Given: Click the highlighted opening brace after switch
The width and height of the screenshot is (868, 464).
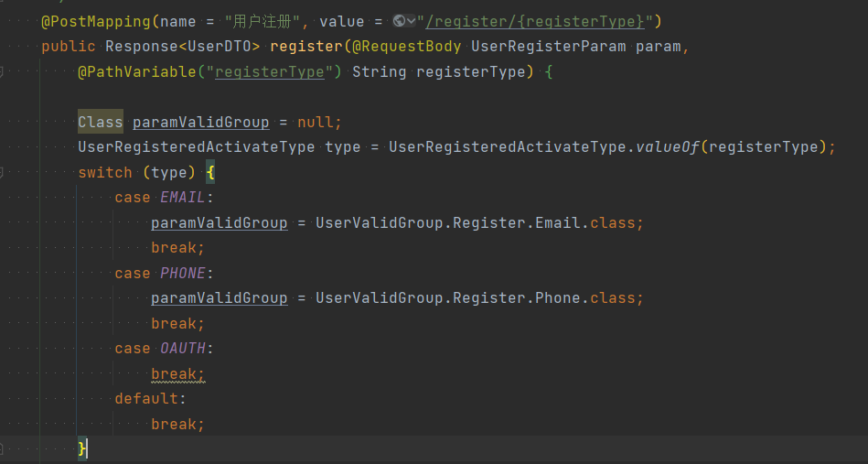Looking at the screenshot, I should click(x=210, y=173).
